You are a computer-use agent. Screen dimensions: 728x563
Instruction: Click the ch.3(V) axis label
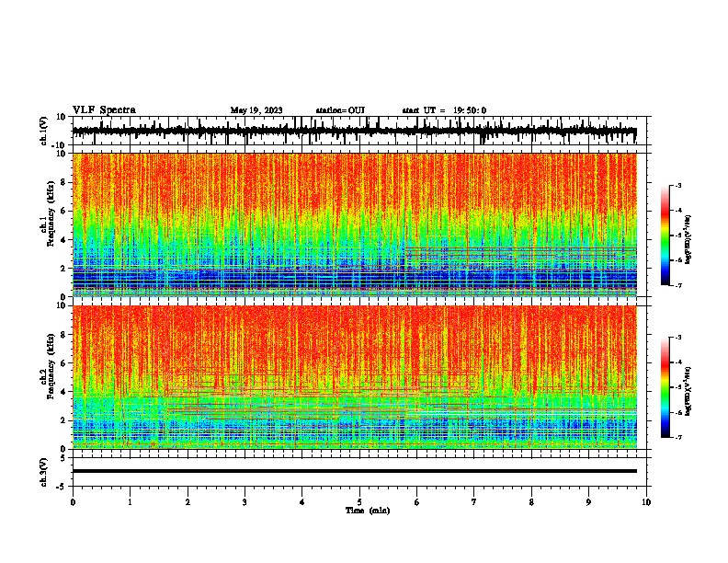[44, 472]
